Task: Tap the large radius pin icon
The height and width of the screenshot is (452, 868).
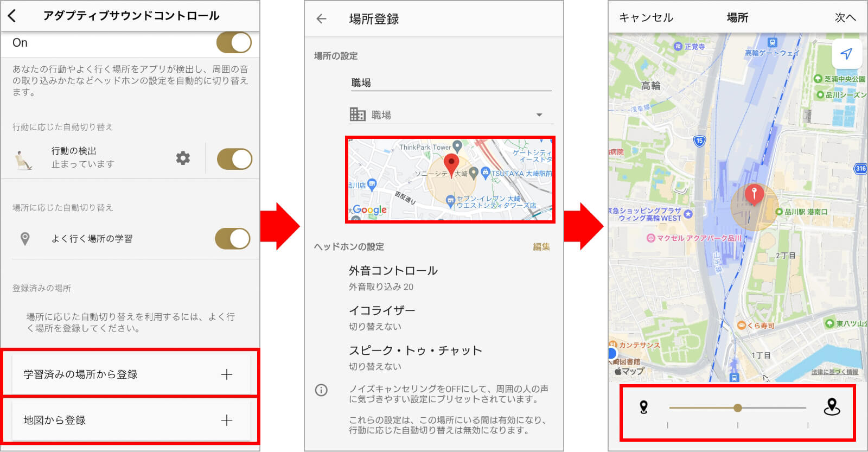Action: pyautogui.click(x=832, y=406)
